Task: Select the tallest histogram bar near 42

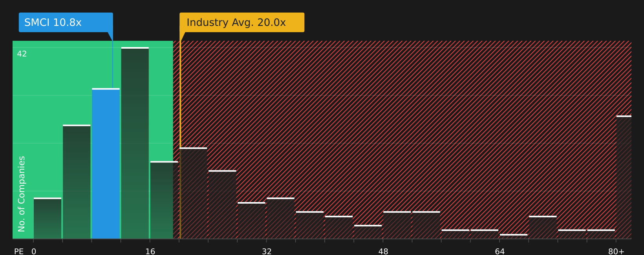Action: pos(135,143)
